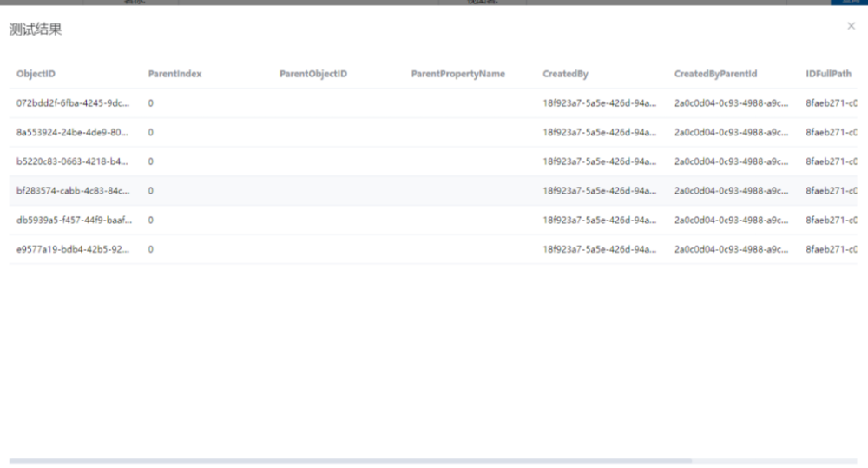Click the CreatedBy column header

(565, 74)
